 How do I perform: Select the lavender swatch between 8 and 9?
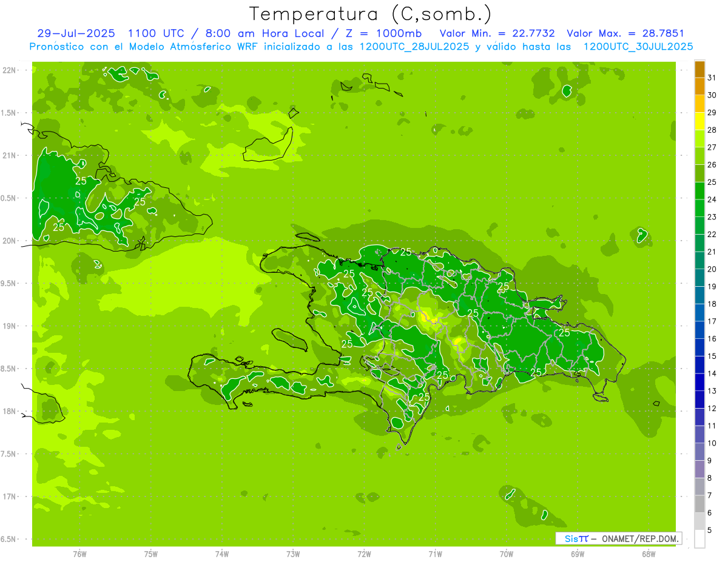[699, 469]
